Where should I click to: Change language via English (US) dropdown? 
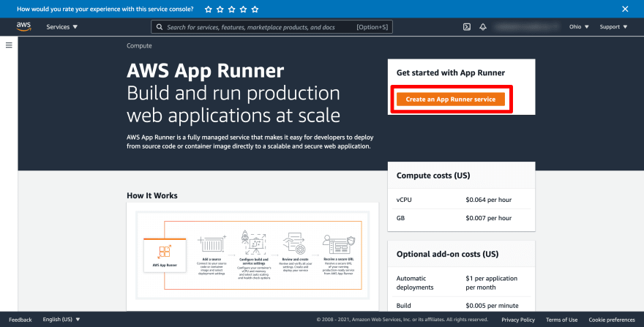click(61, 319)
